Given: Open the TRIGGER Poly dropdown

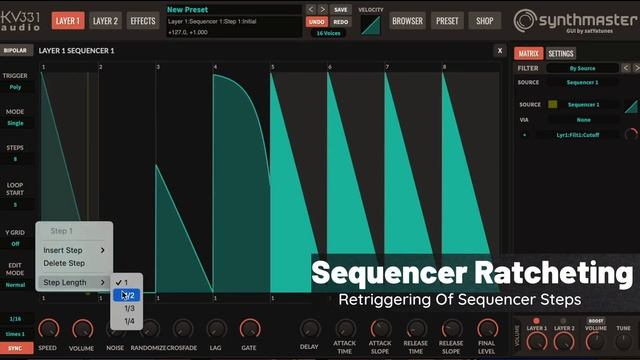Looking at the screenshot, I should [16, 87].
